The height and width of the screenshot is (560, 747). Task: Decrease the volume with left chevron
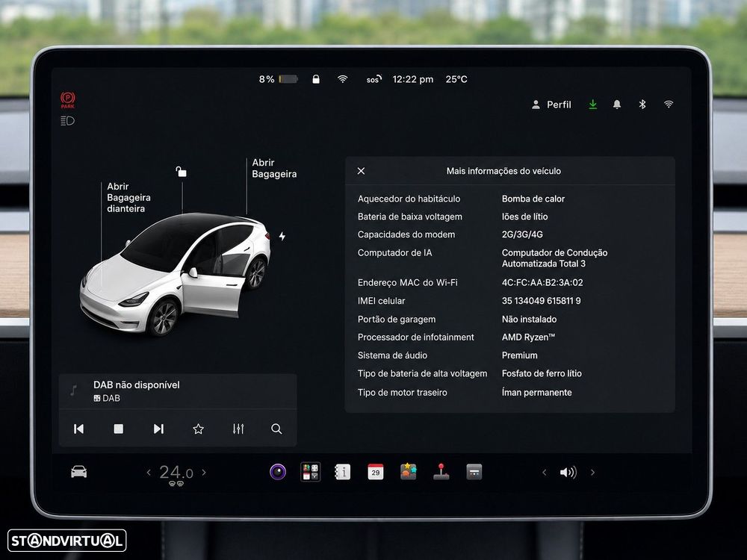click(544, 473)
